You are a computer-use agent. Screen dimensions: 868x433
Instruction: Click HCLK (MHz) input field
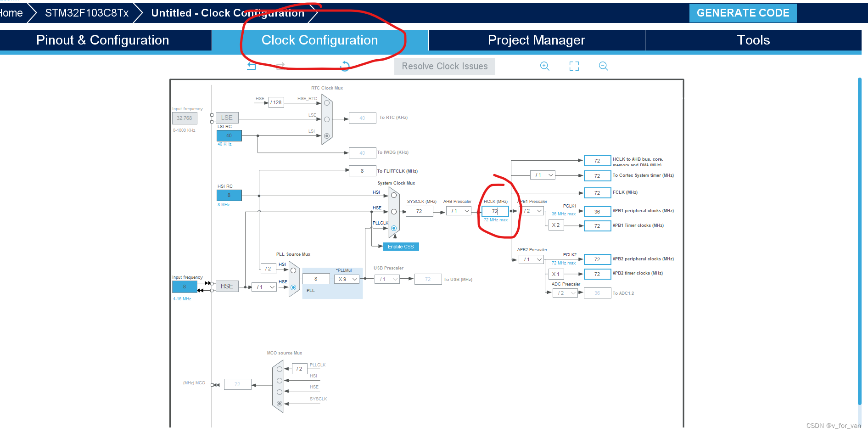click(495, 211)
